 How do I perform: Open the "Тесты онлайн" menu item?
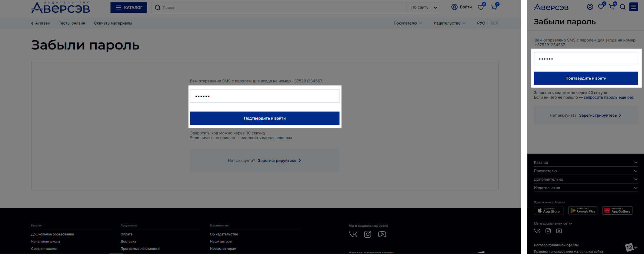point(72,23)
